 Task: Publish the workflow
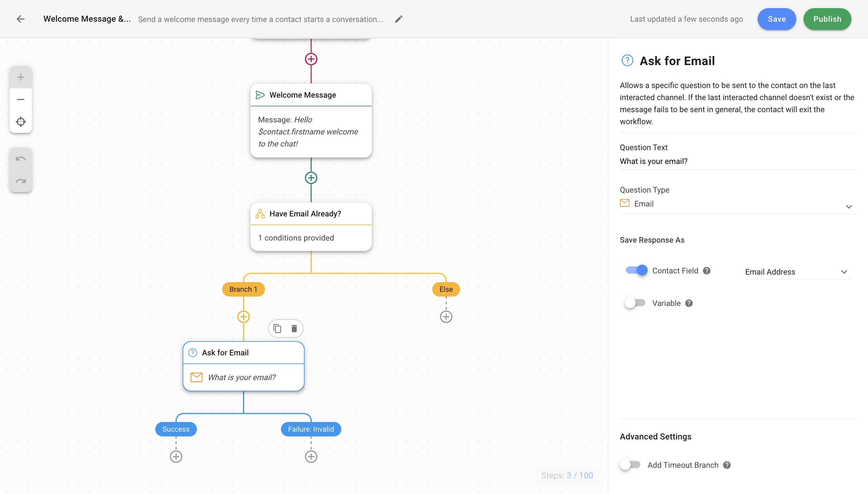(827, 19)
